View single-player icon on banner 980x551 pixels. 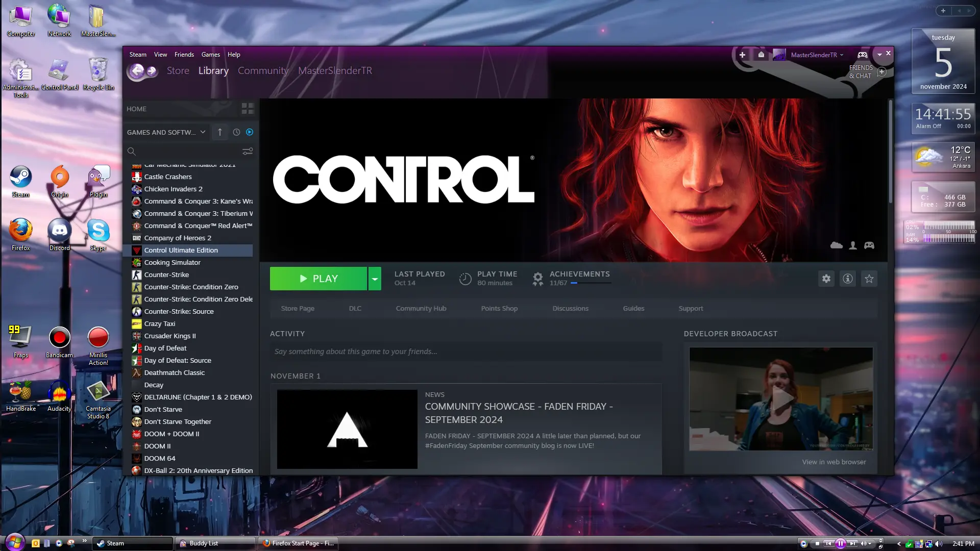click(x=853, y=245)
